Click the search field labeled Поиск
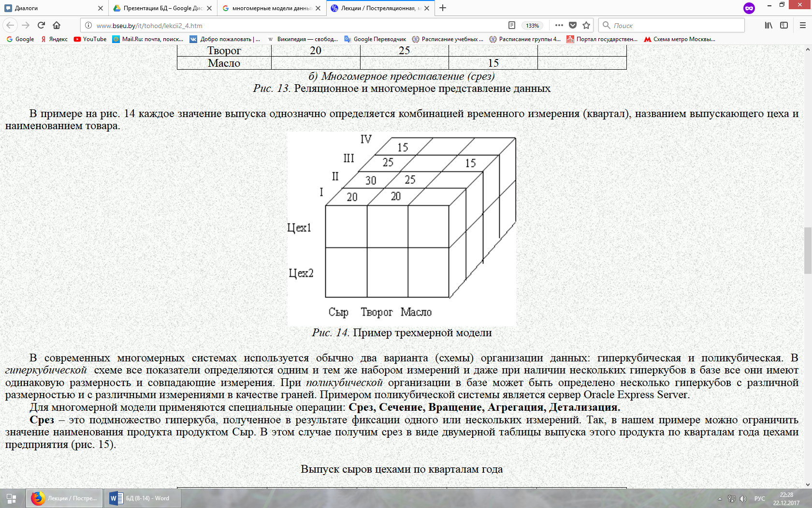 point(672,25)
